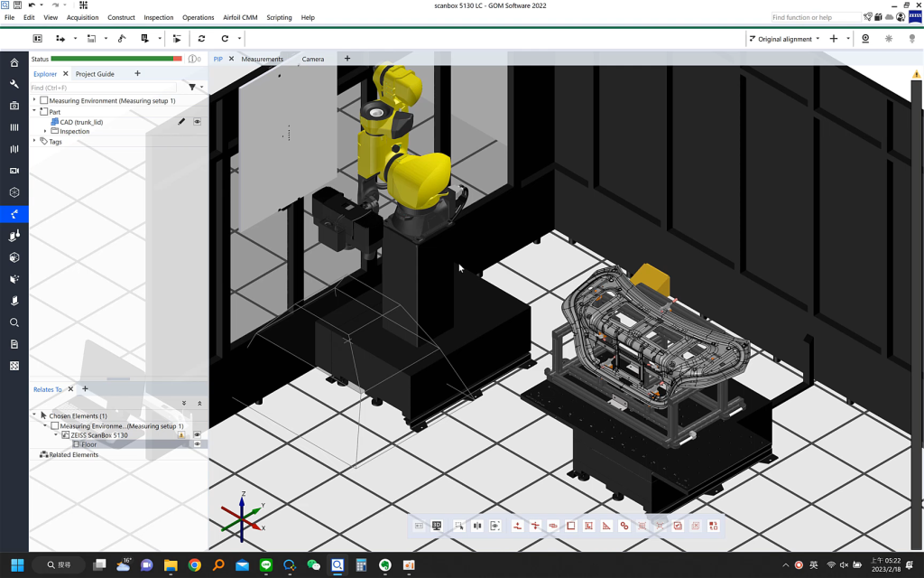Open File Explorer from taskbar
Screen dimensions: 924x578
pyautogui.click(x=171, y=565)
